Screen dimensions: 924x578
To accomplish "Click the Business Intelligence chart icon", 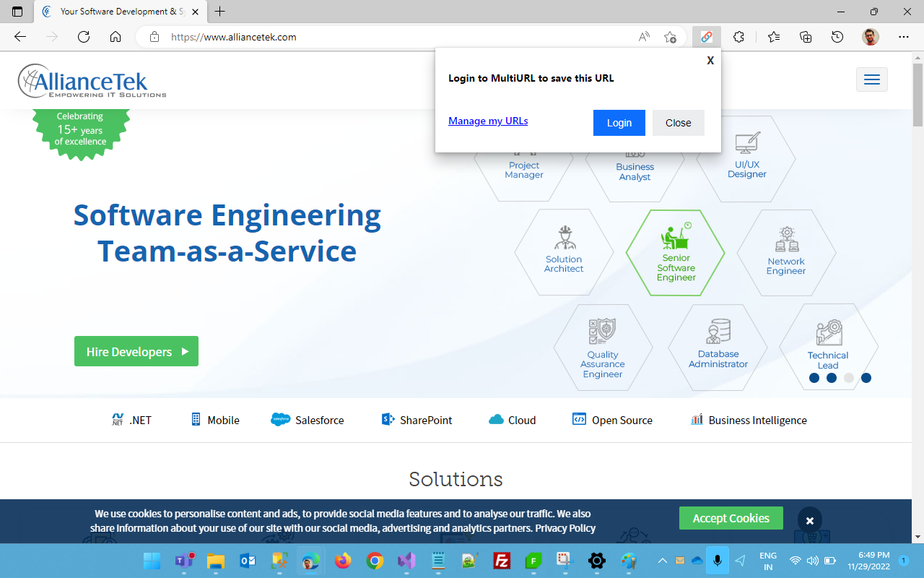I will [696, 419].
